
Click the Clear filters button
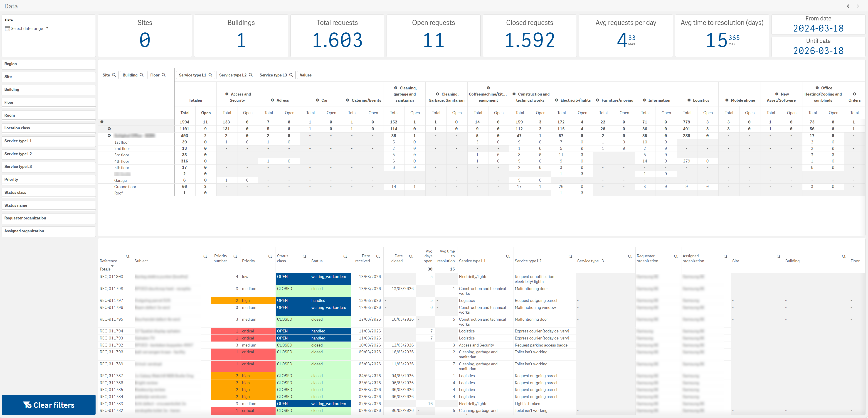click(49, 405)
